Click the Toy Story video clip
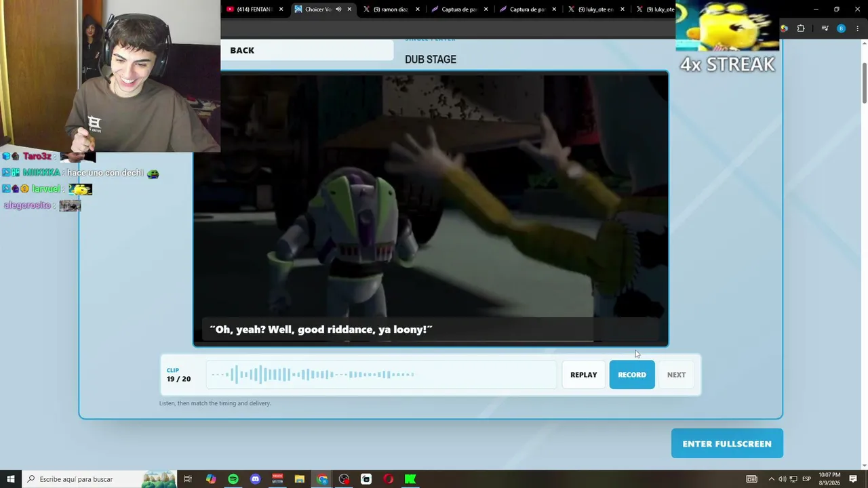The height and width of the screenshot is (488, 868). click(x=431, y=209)
